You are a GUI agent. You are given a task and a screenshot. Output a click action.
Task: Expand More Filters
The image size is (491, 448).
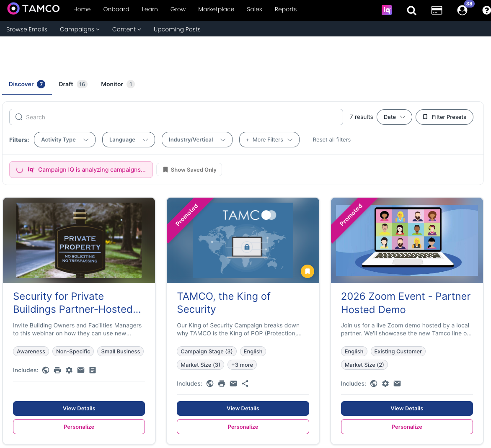tap(269, 139)
